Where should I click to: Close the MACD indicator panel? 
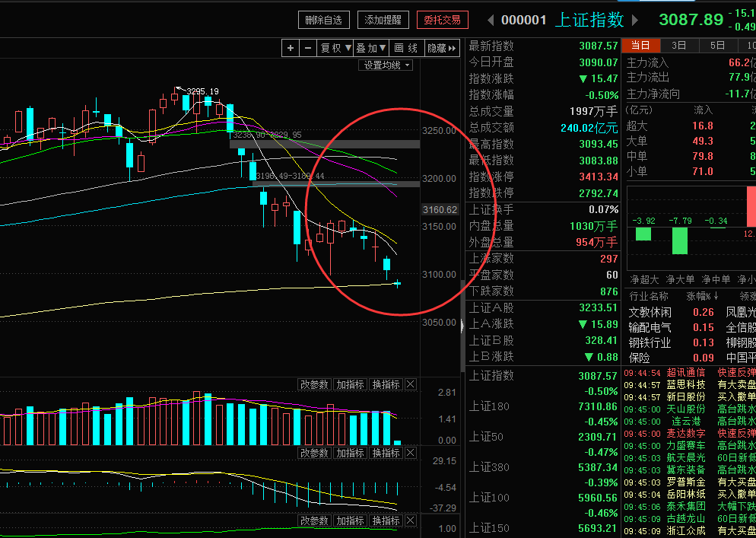point(410,453)
